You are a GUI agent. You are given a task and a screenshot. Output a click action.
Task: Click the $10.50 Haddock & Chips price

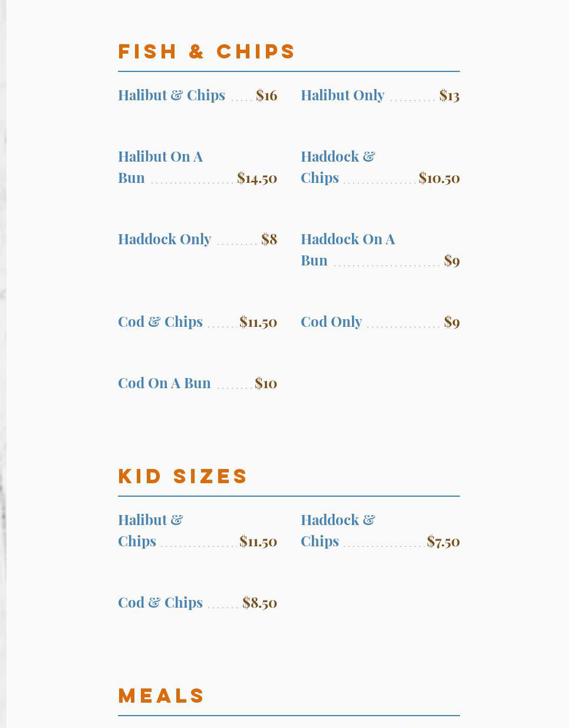pos(439,178)
